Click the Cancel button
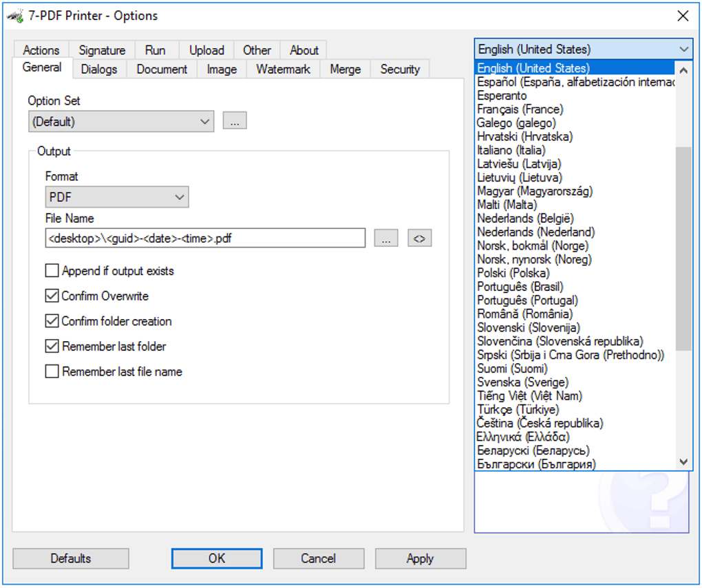This screenshot has width=702, height=588. [x=319, y=558]
